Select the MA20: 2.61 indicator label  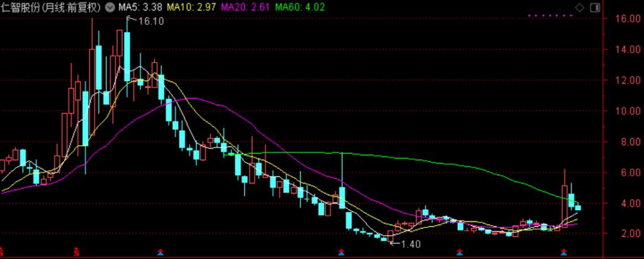(x=245, y=7)
